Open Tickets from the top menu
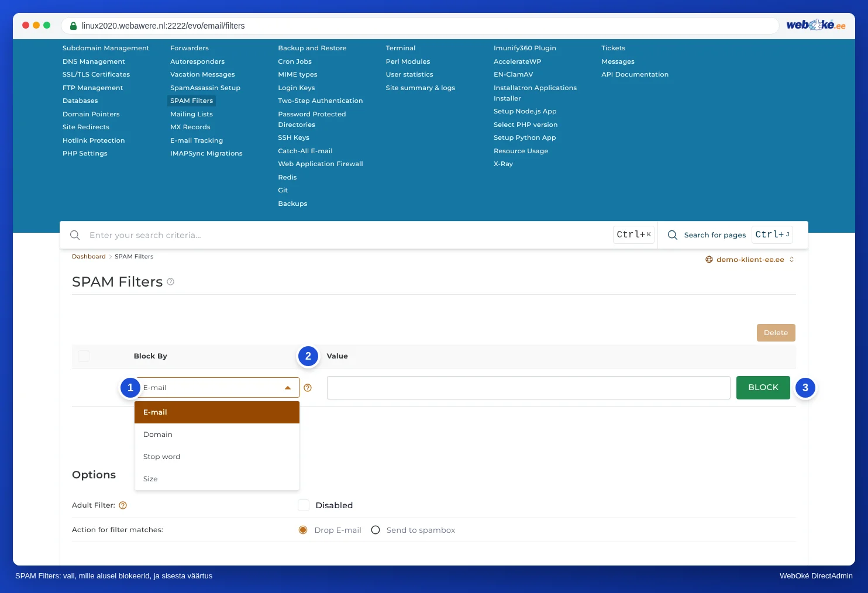 (x=613, y=48)
